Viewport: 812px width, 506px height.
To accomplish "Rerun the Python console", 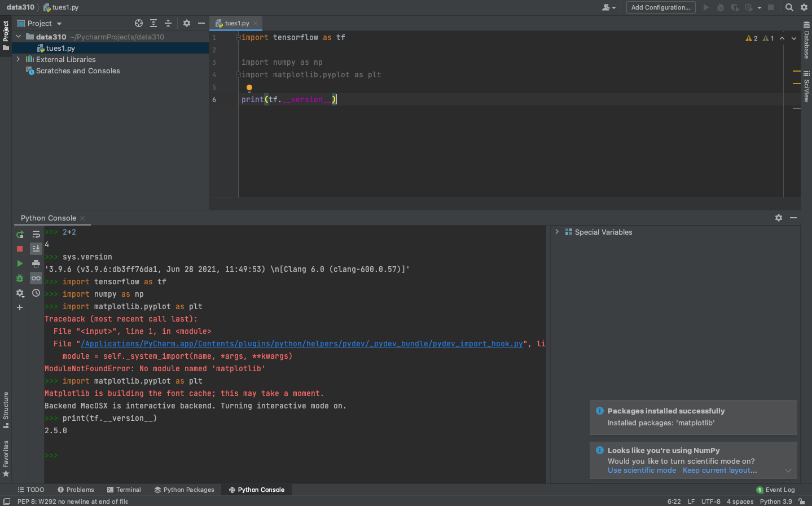I will (x=20, y=234).
